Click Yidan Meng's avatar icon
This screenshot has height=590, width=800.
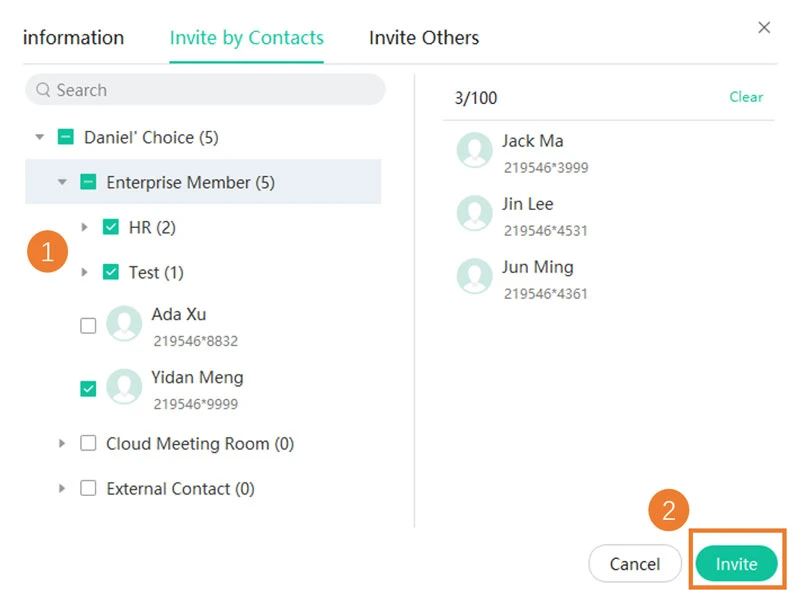124,388
